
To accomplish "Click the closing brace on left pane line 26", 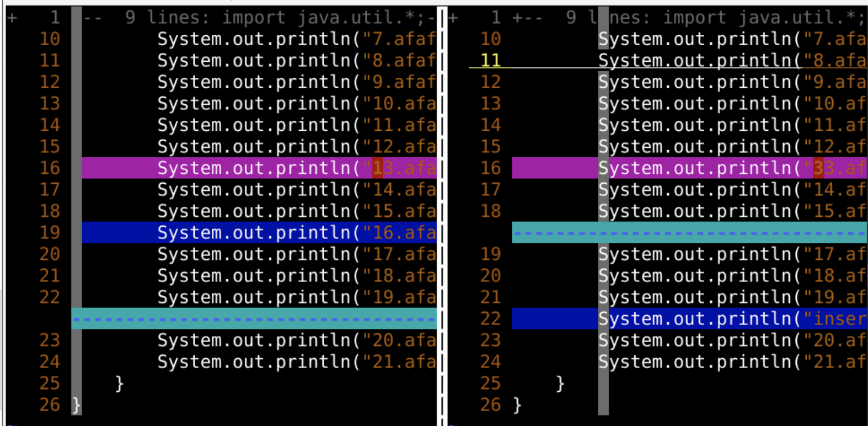I will tap(77, 405).
